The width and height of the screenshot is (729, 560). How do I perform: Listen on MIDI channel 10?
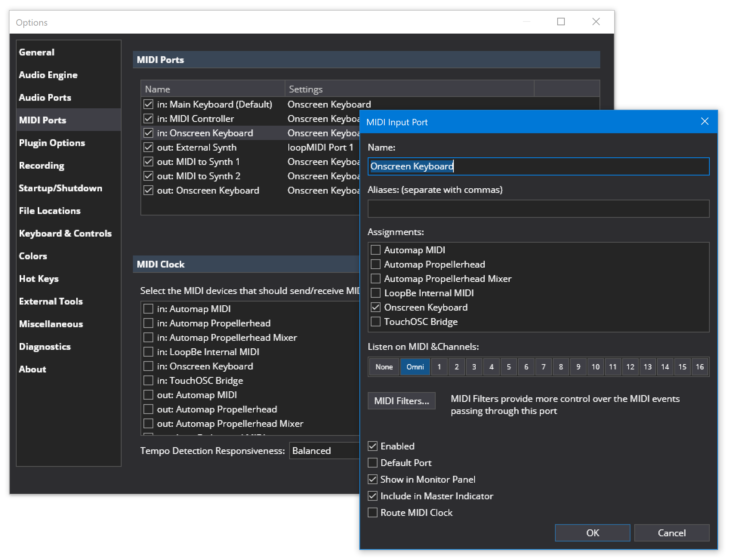[595, 367]
